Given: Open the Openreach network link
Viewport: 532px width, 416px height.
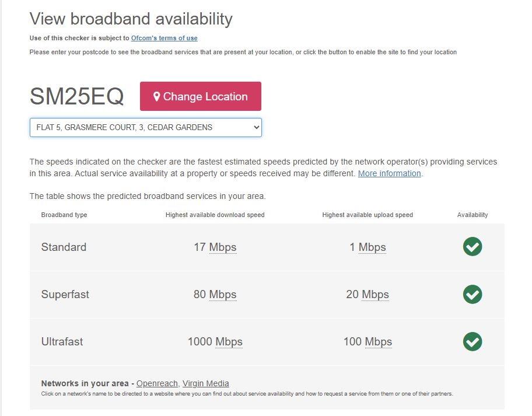Looking at the screenshot, I should click(156, 383).
